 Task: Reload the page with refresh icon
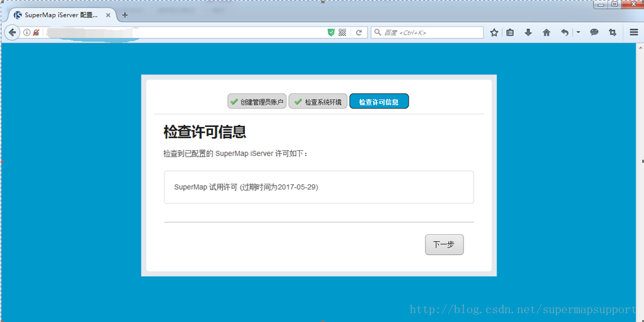coord(359,32)
